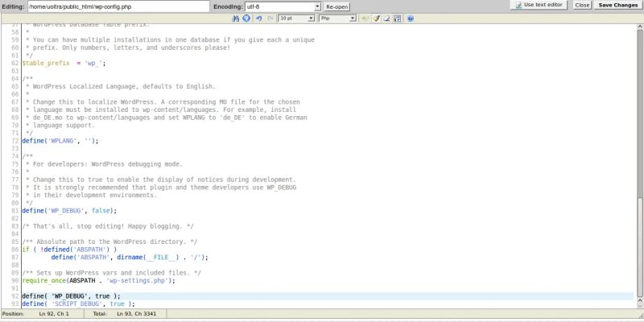
Task: Click the Close button
Action: tap(582, 6)
